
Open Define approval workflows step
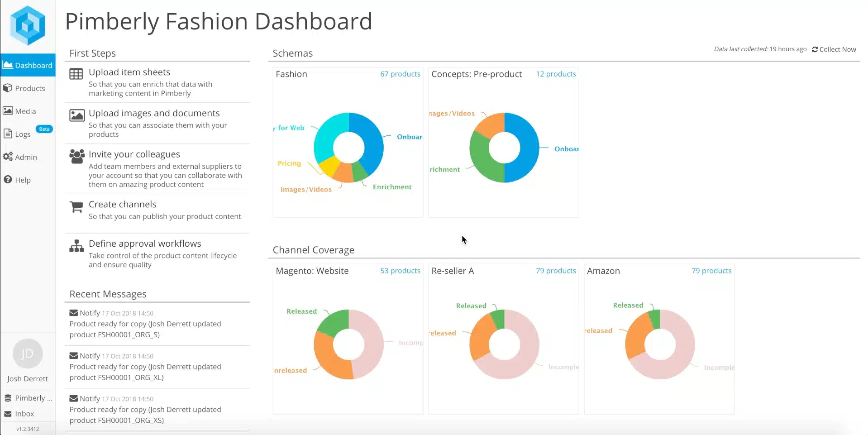point(157,253)
